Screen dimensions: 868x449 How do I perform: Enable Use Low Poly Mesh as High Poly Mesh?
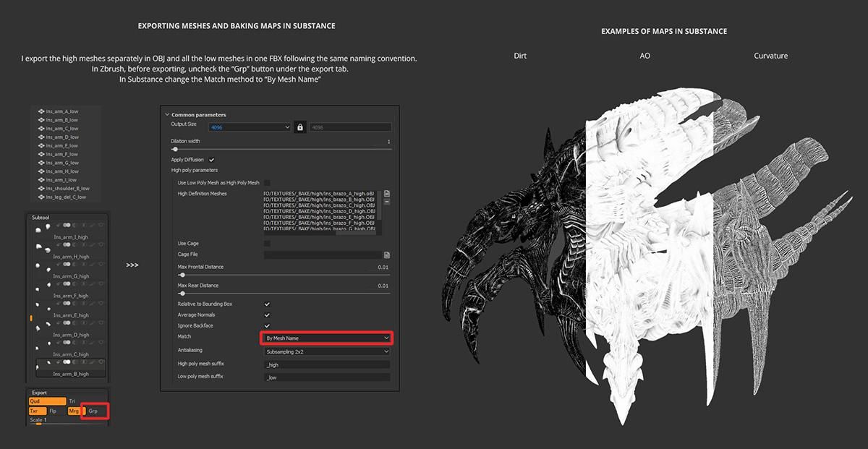point(267,183)
